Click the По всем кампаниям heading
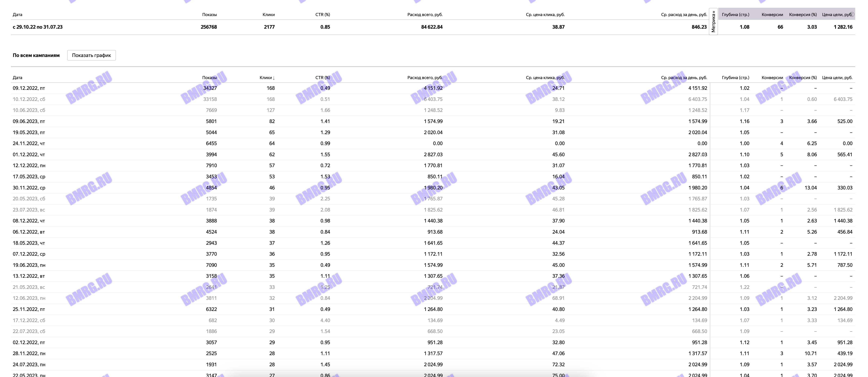This screenshot has height=377, width=868. point(36,55)
